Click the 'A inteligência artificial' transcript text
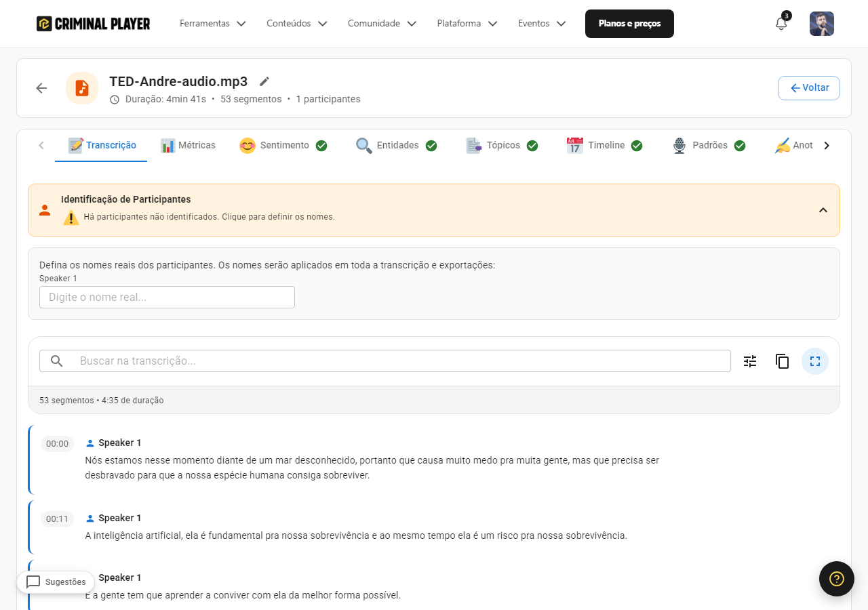The image size is (868, 610). 356,535
